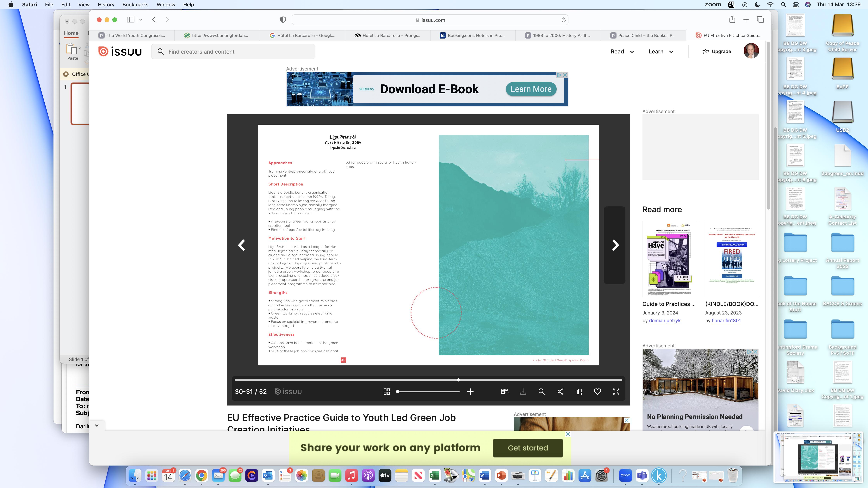Image resolution: width=868 pixels, height=488 pixels.
Task: Open sidebar options dropdown arrow in Safari
Action: (140, 20)
